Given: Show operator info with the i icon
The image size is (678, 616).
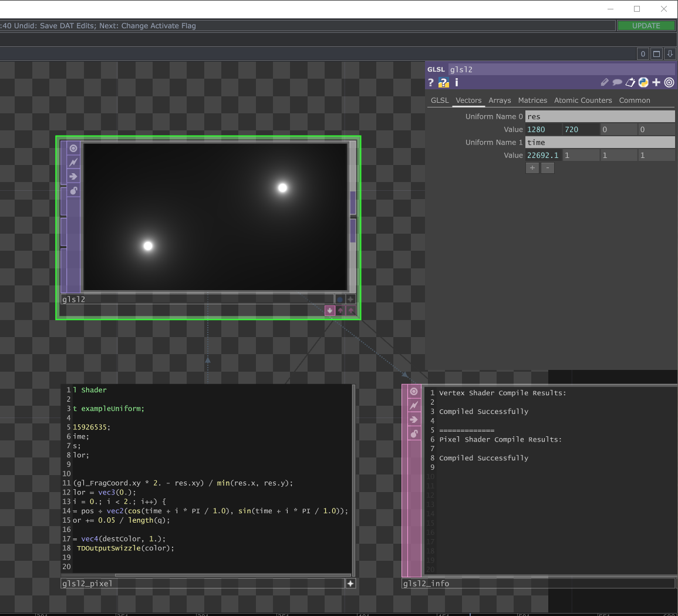Looking at the screenshot, I should [457, 83].
